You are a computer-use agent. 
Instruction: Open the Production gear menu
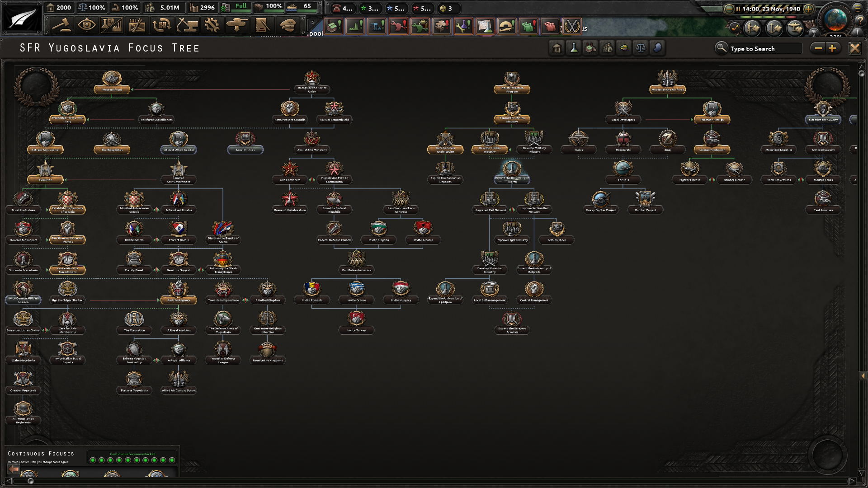pyautogui.click(x=212, y=25)
